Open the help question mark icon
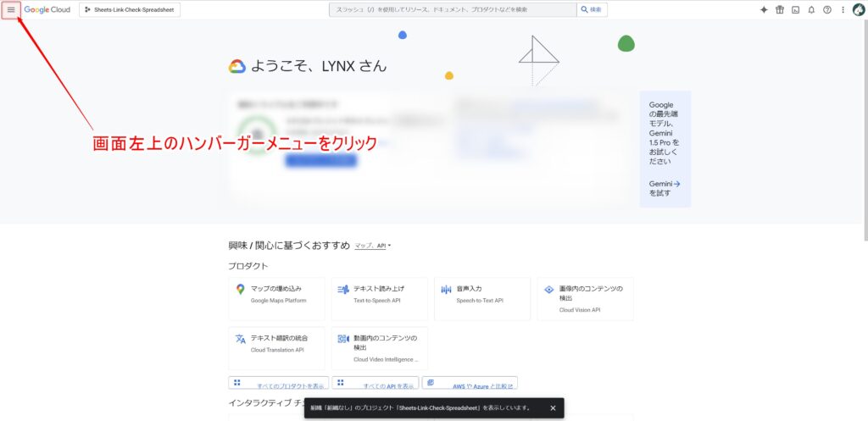 pyautogui.click(x=827, y=10)
